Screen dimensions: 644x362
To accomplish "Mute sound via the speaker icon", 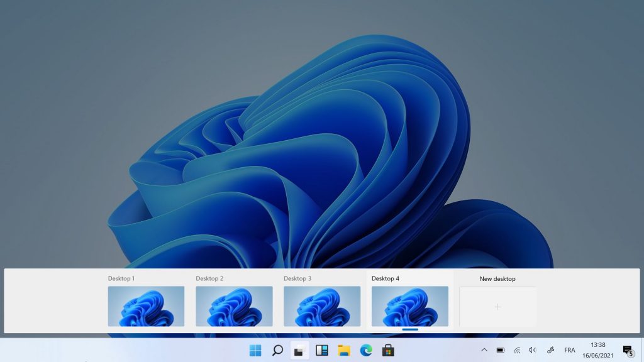I will [533, 351].
